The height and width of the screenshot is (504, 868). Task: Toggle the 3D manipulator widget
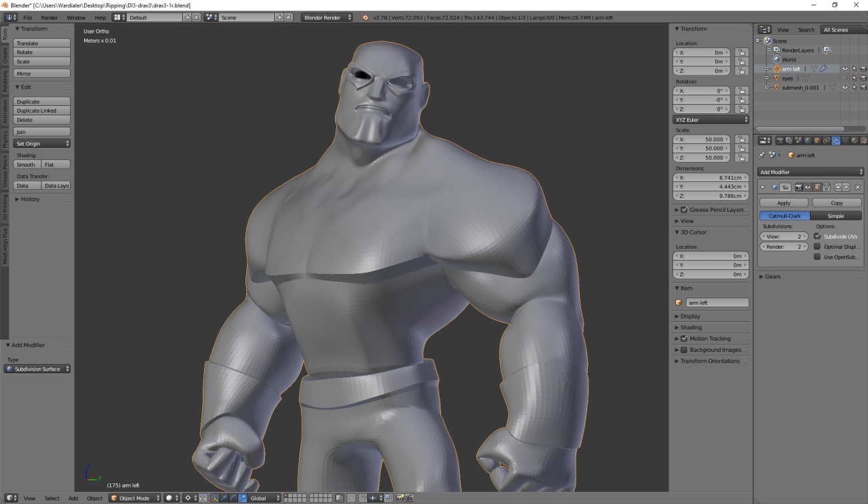pos(214,498)
